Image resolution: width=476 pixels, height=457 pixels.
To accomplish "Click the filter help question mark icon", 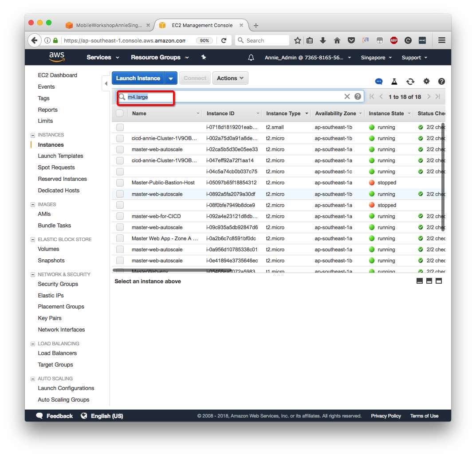I will pyautogui.click(x=358, y=97).
